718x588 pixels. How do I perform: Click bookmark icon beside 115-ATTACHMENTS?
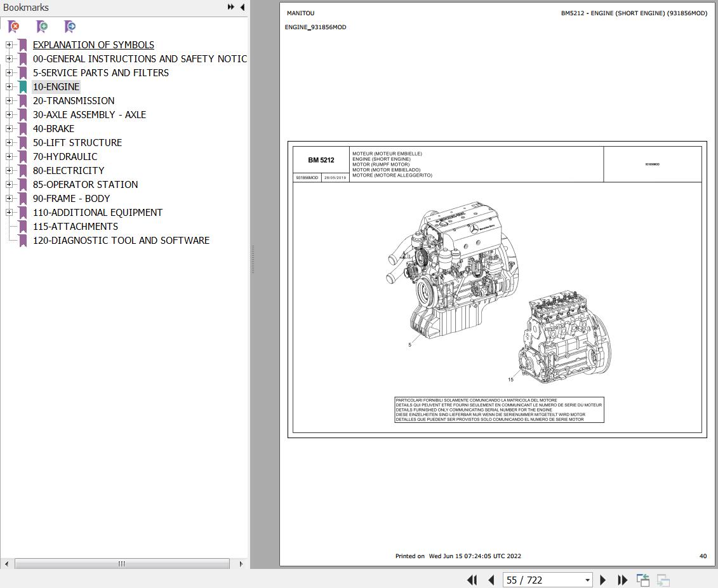23,226
